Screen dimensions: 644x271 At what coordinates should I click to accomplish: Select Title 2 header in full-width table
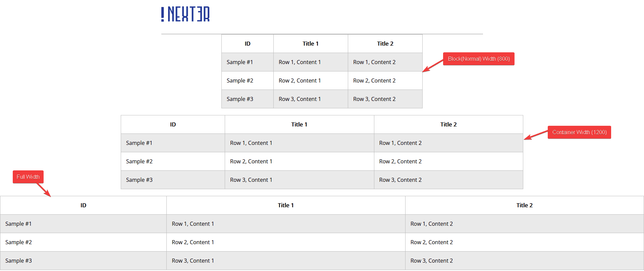[525, 205]
